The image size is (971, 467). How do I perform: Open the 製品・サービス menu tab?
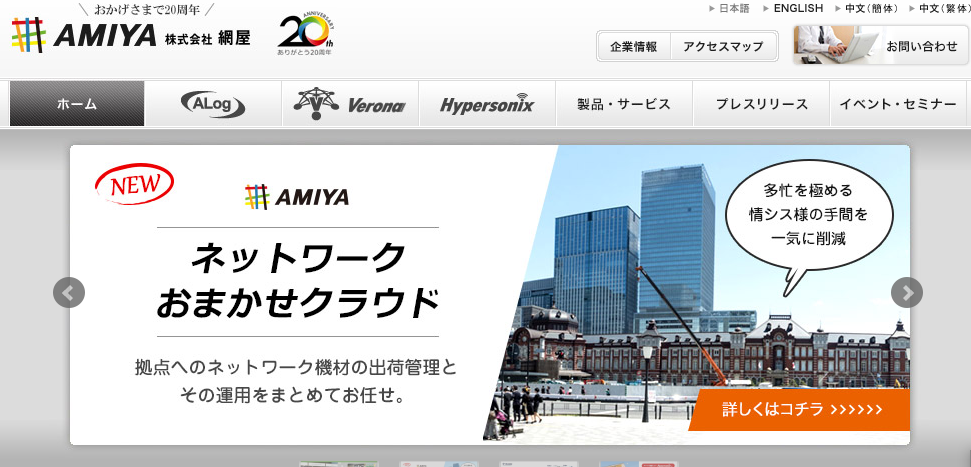coord(624,104)
